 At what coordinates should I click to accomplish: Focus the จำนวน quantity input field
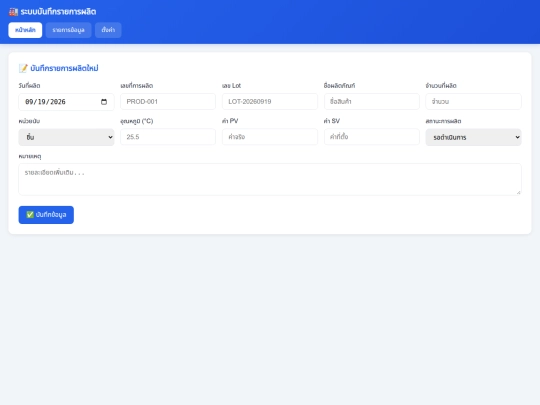(x=474, y=102)
